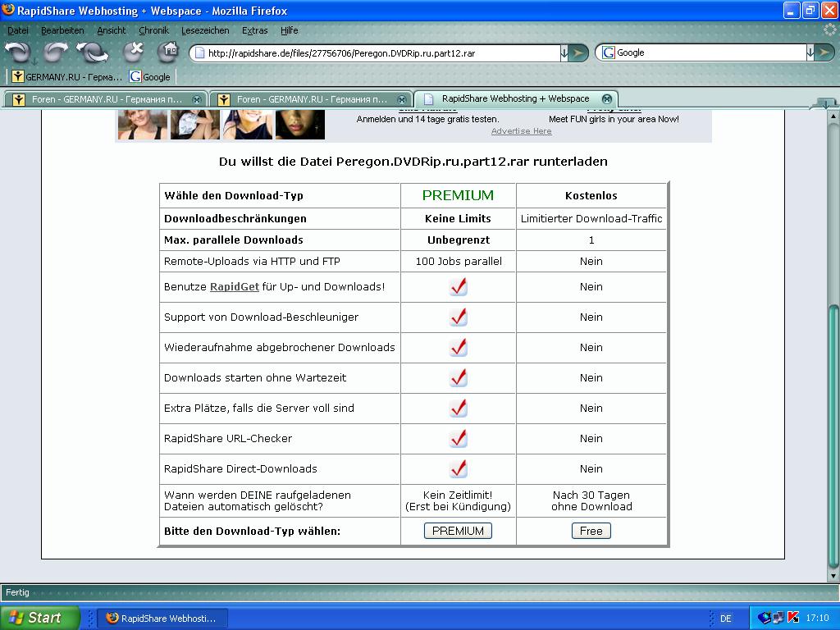This screenshot has height=630, width=840.
Task: Click the PREMIUM download button
Action: point(458,531)
